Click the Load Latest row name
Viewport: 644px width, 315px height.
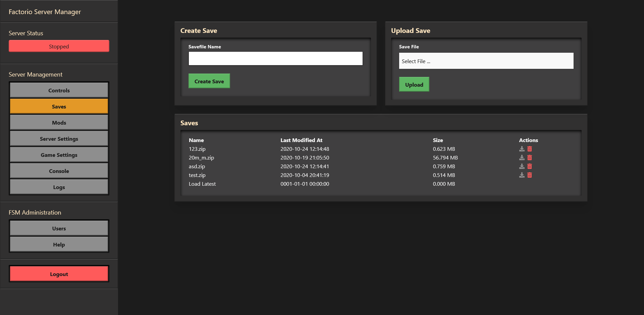tap(202, 184)
